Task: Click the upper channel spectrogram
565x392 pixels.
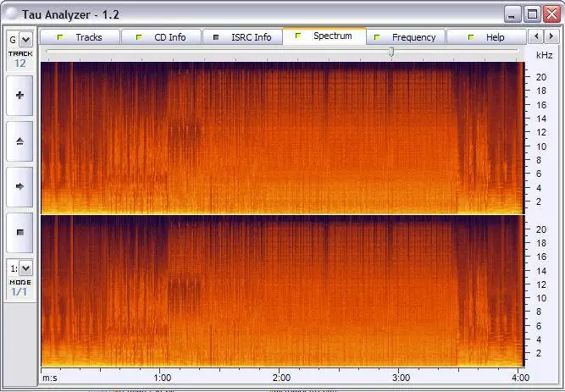Action: (x=282, y=138)
